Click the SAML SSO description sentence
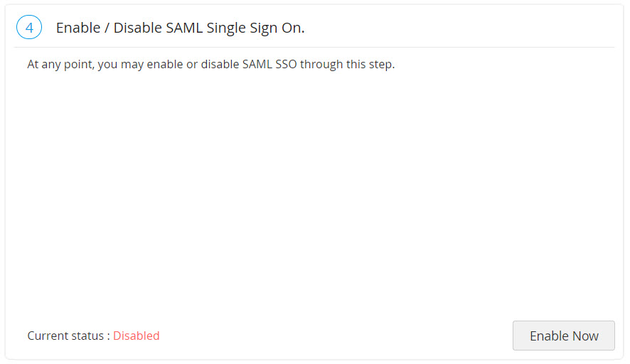Screen dimensions: 630x364 (210, 64)
